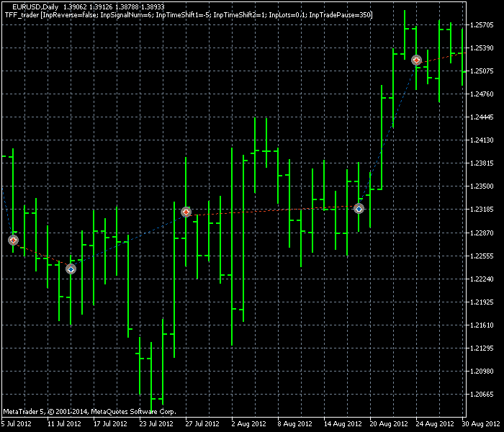Click the 1.20665 price label
The height and width of the screenshot is (432, 504).
click(482, 395)
